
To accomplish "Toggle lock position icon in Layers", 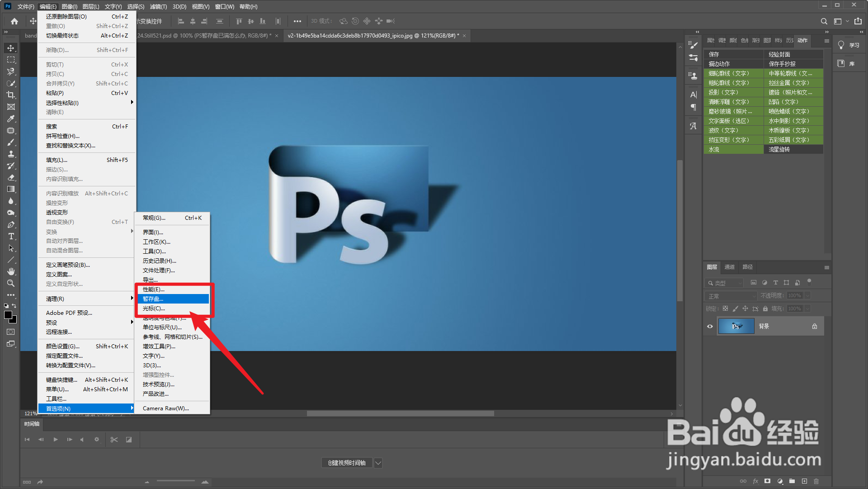I will tap(745, 309).
